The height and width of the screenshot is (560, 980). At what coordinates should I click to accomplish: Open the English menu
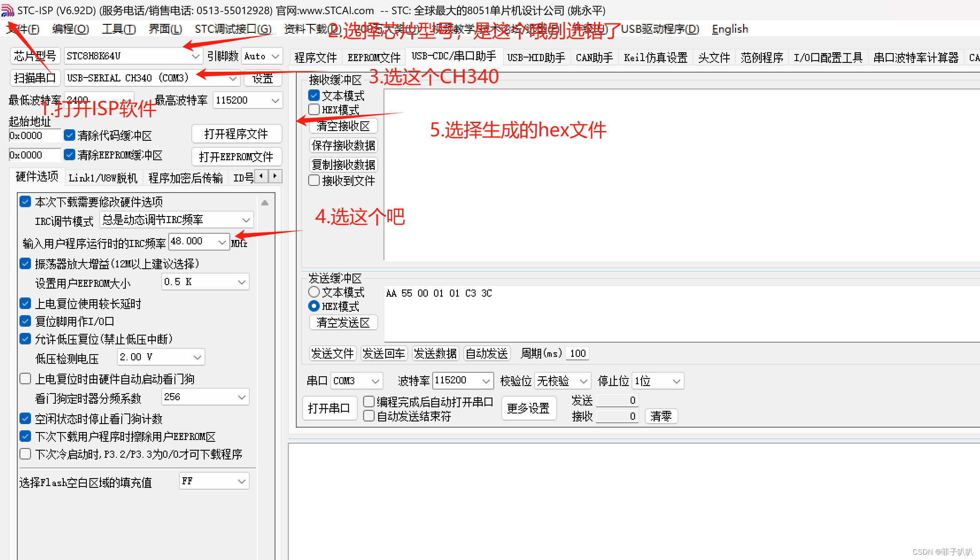pyautogui.click(x=730, y=29)
